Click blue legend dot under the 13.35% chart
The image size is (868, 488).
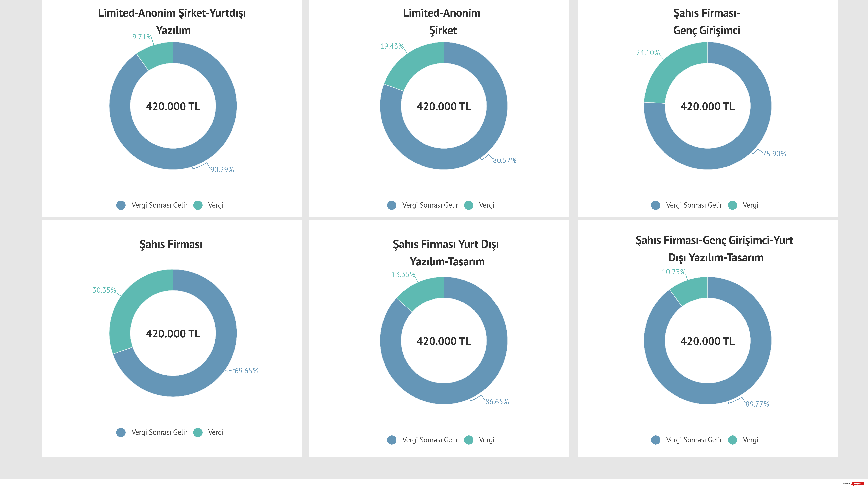[x=392, y=440]
